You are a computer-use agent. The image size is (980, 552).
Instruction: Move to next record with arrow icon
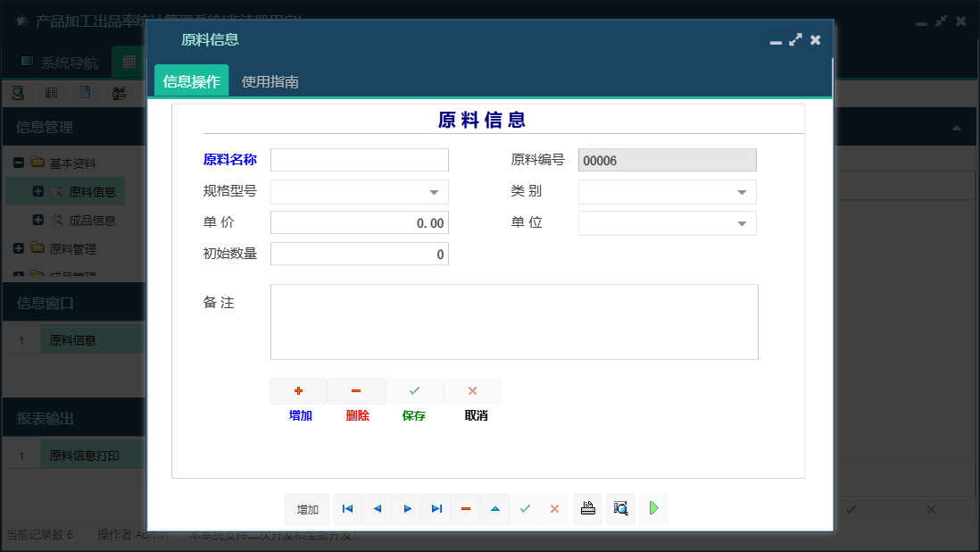click(407, 508)
